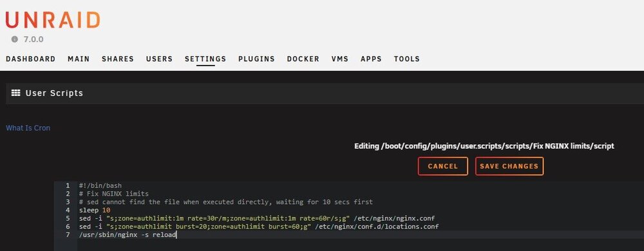The image size is (644, 251).
Task: Go to the Main tab
Action: coord(79,59)
